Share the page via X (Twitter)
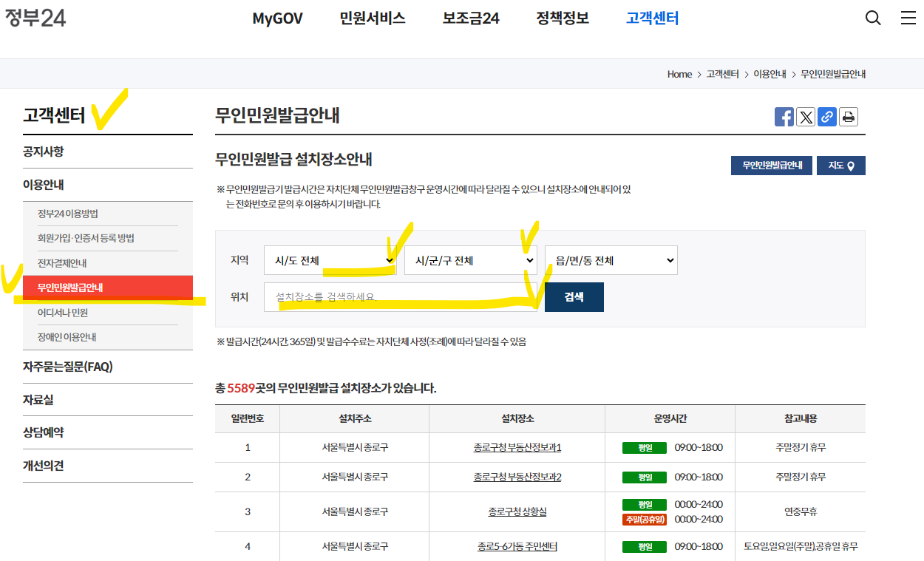 805,116
